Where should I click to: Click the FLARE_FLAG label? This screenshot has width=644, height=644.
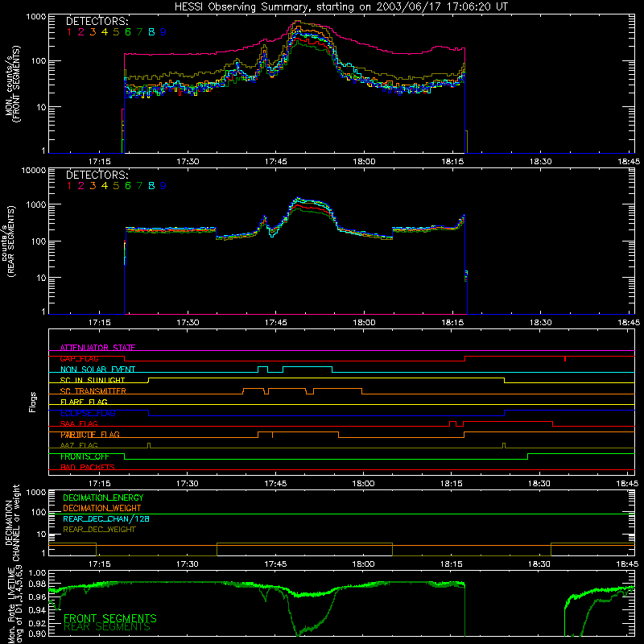click(84, 402)
